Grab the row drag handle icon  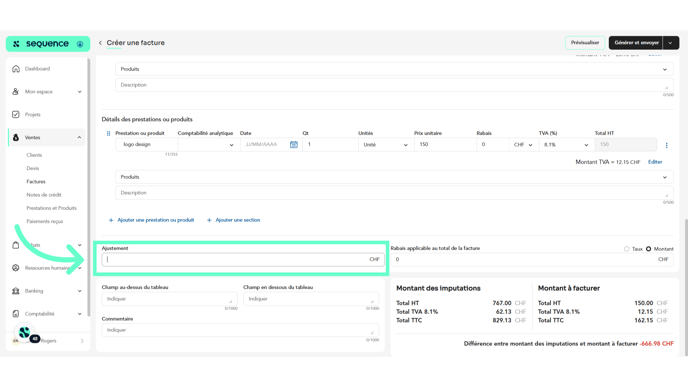pyautogui.click(x=108, y=133)
